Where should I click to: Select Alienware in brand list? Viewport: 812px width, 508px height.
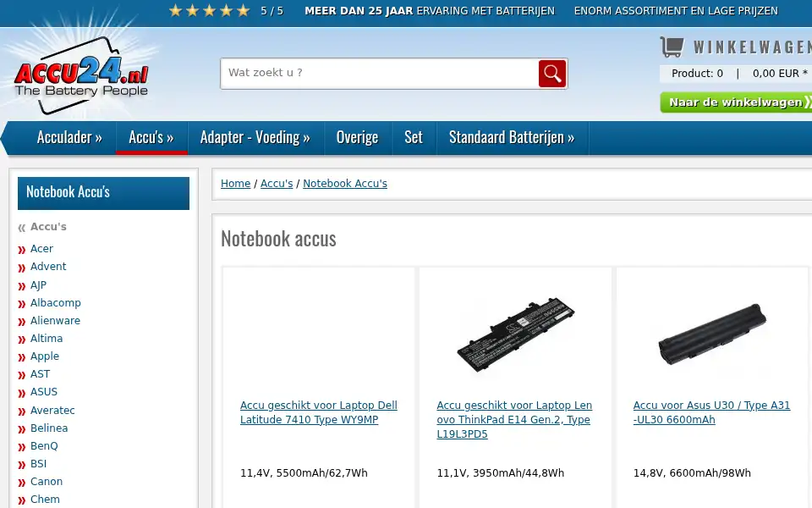pyautogui.click(x=56, y=320)
